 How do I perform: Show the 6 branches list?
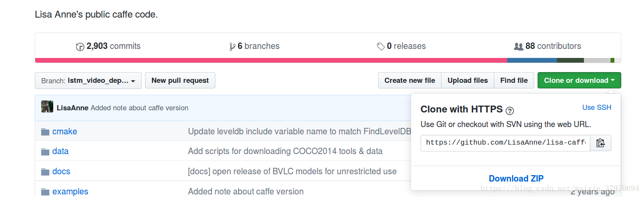click(x=254, y=46)
